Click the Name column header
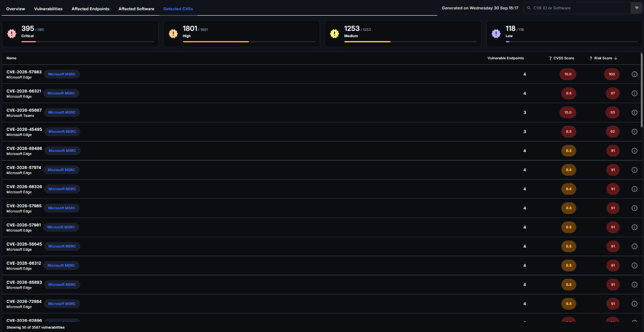644x332 pixels. [x=11, y=58]
